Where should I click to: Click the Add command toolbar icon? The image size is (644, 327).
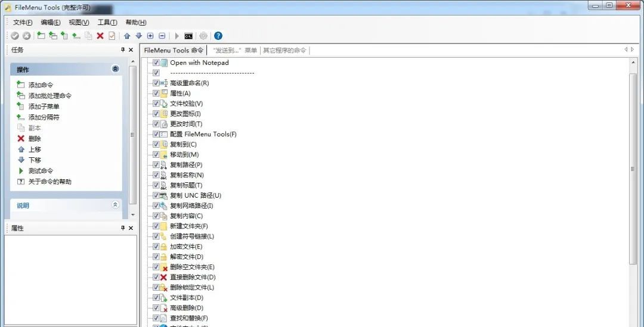(41, 36)
